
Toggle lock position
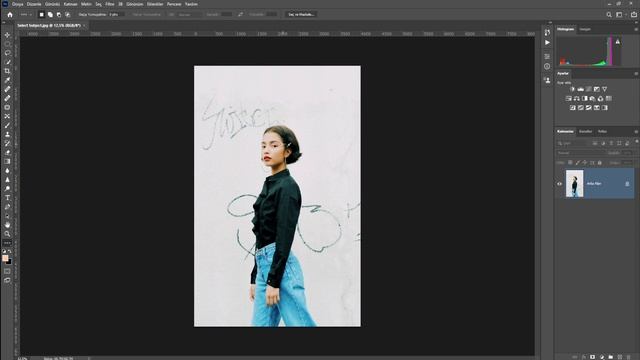(585, 162)
